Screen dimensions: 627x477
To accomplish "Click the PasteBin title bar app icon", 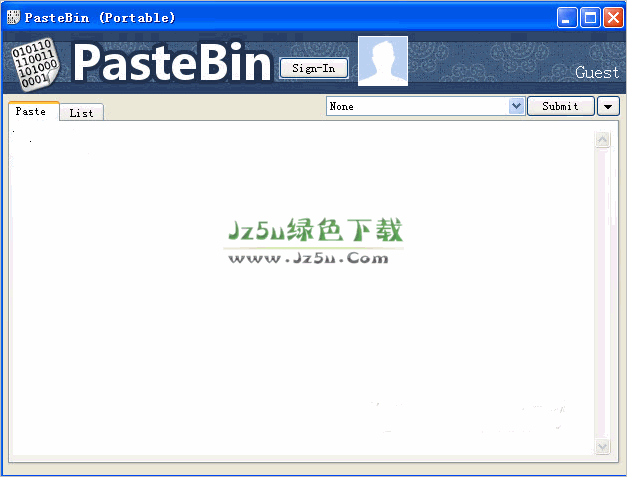I will 13,17.
